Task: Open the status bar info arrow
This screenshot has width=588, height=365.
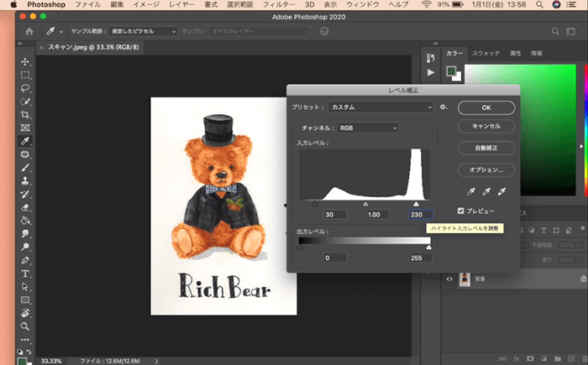Action: (x=156, y=362)
